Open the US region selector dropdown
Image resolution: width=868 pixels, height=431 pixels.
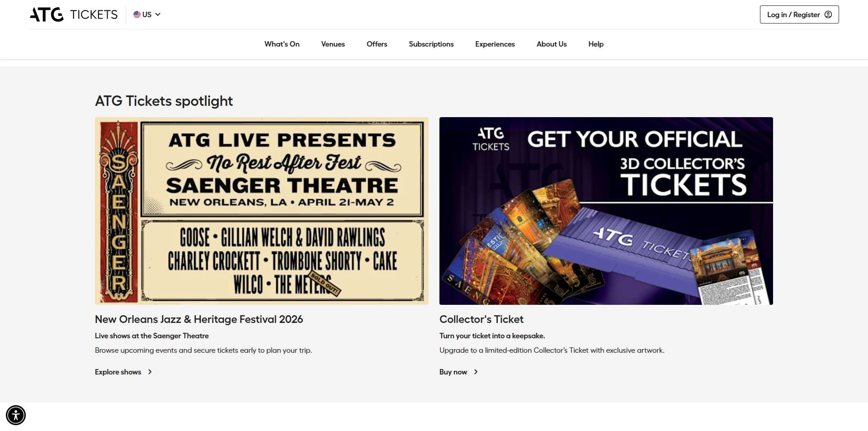point(147,14)
